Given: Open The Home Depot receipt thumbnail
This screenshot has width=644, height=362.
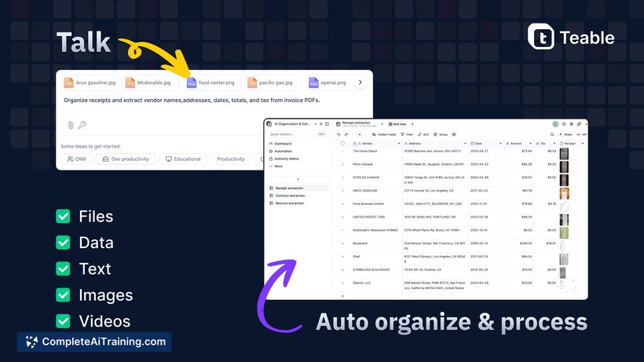Looking at the screenshot, I should (565, 154).
